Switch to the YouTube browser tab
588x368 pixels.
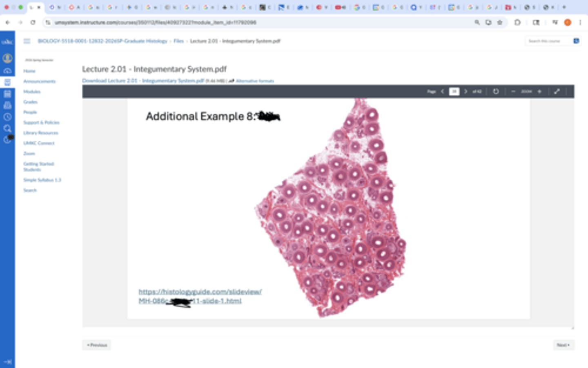[x=340, y=7]
